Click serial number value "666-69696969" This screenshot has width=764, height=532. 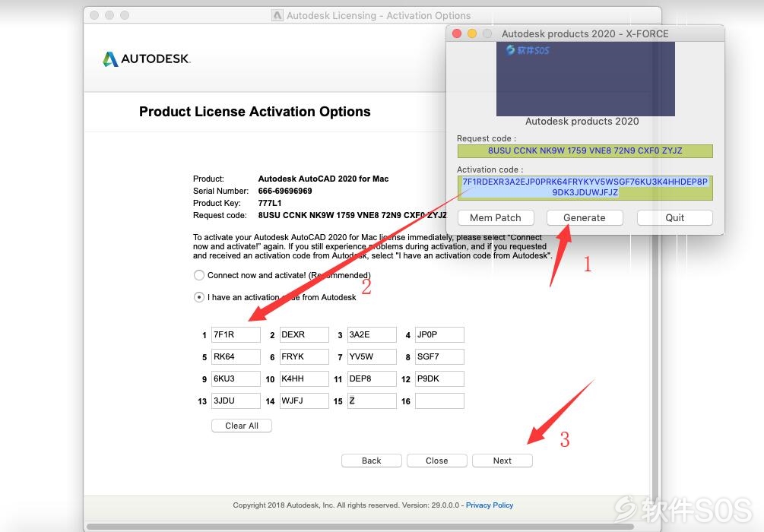[x=285, y=191]
